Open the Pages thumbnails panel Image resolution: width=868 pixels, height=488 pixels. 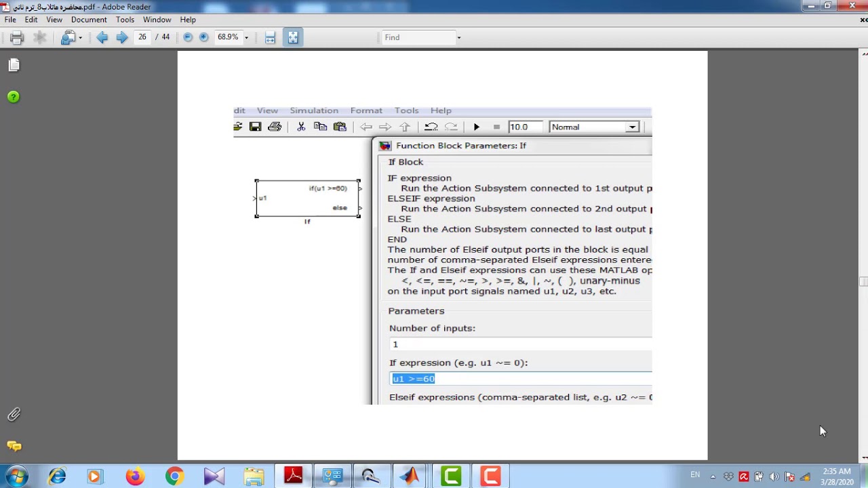(x=14, y=65)
